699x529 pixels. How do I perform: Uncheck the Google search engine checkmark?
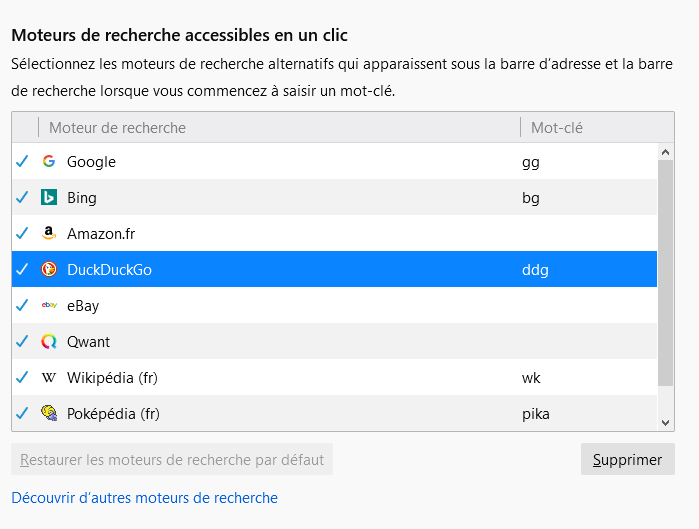pos(23,162)
